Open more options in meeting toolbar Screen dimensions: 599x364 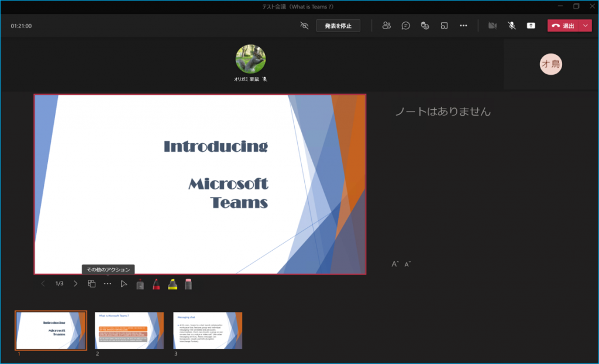463,26
